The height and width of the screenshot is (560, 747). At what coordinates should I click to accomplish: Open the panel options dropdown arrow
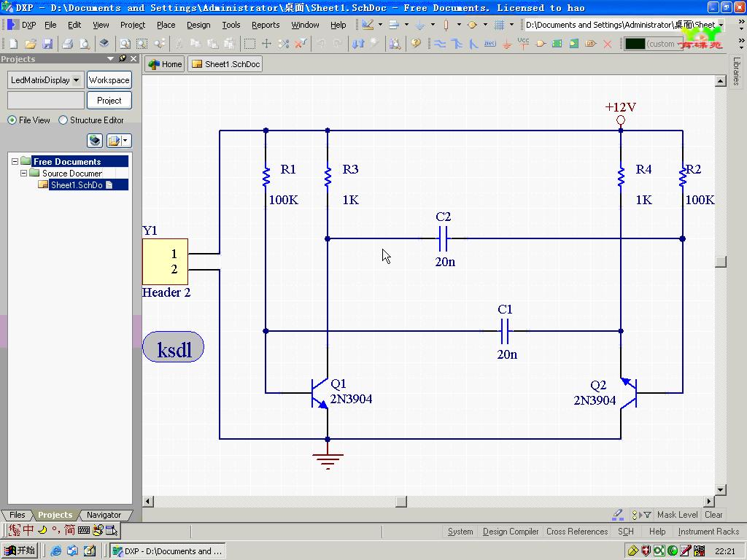[x=125, y=141]
